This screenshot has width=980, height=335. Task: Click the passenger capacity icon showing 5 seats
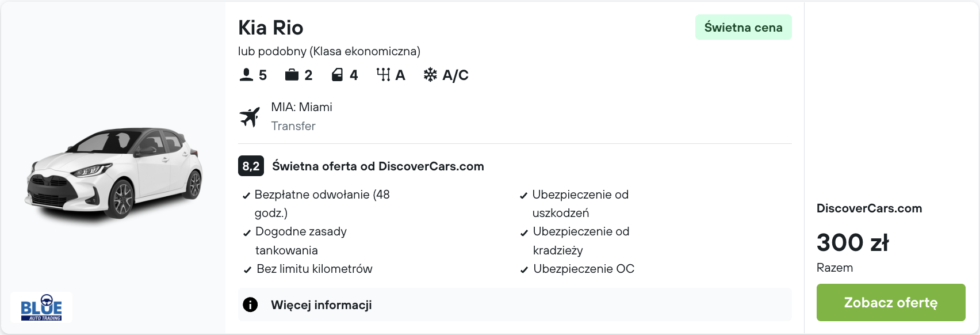tap(246, 74)
